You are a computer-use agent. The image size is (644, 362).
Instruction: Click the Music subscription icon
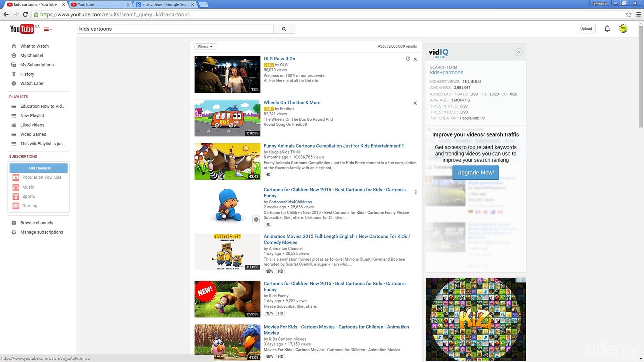pos(16,187)
